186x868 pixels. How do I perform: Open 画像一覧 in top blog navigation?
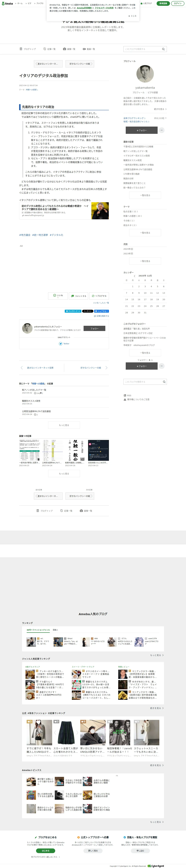pyautogui.click(x=69, y=49)
